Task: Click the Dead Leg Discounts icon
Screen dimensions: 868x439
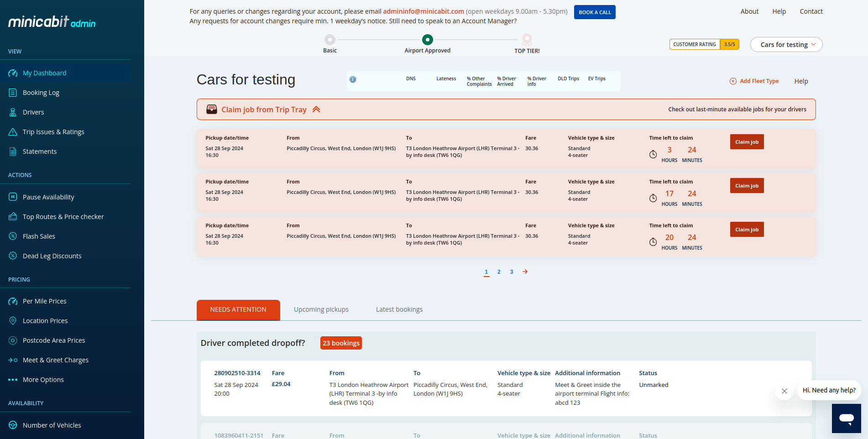Action: tap(13, 256)
